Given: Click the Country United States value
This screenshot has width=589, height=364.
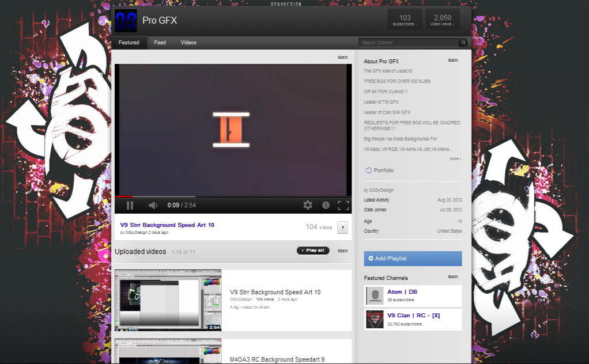Looking at the screenshot, I should pyautogui.click(x=450, y=231).
